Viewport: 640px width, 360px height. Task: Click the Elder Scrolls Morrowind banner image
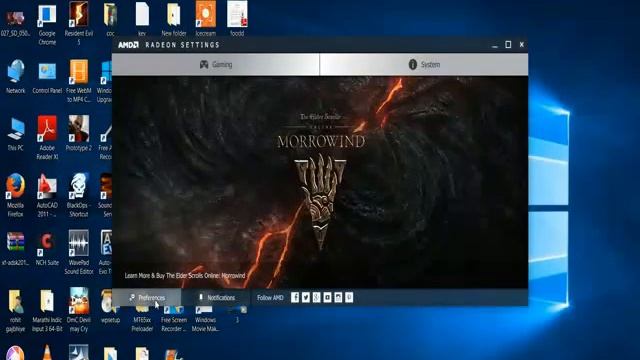click(x=320, y=182)
